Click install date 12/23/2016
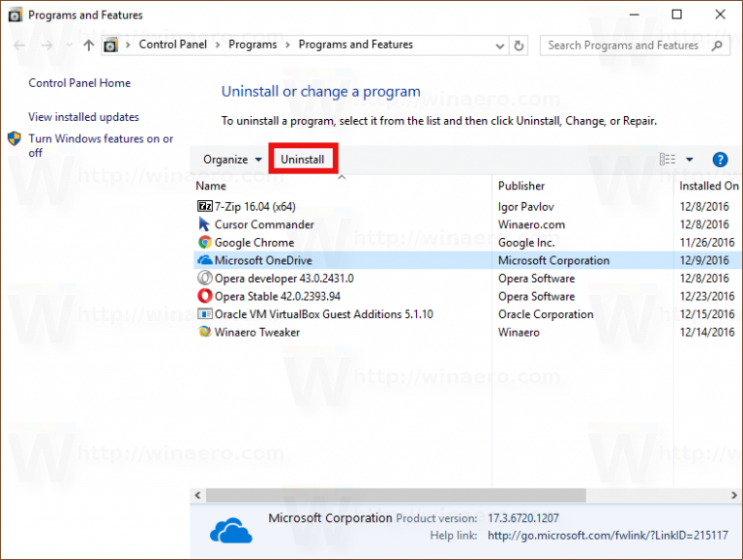Screen dimensions: 743x560 [707, 296]
